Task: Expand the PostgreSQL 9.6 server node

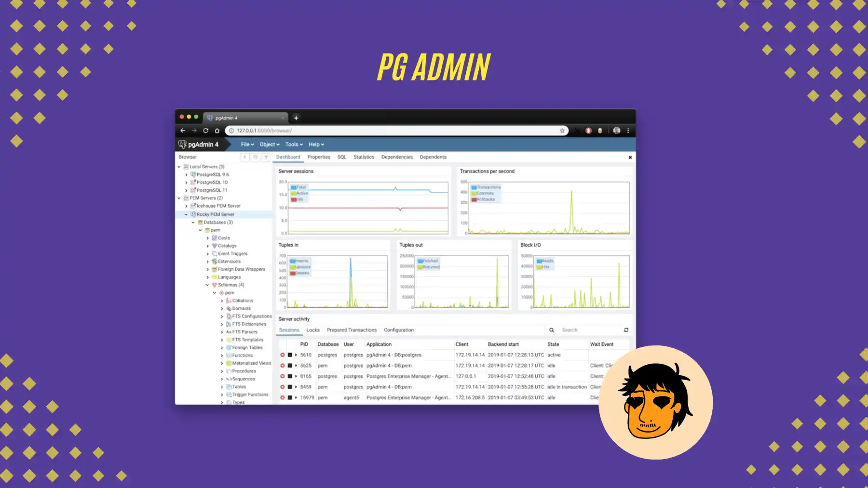Action: [x=186, y=175]
